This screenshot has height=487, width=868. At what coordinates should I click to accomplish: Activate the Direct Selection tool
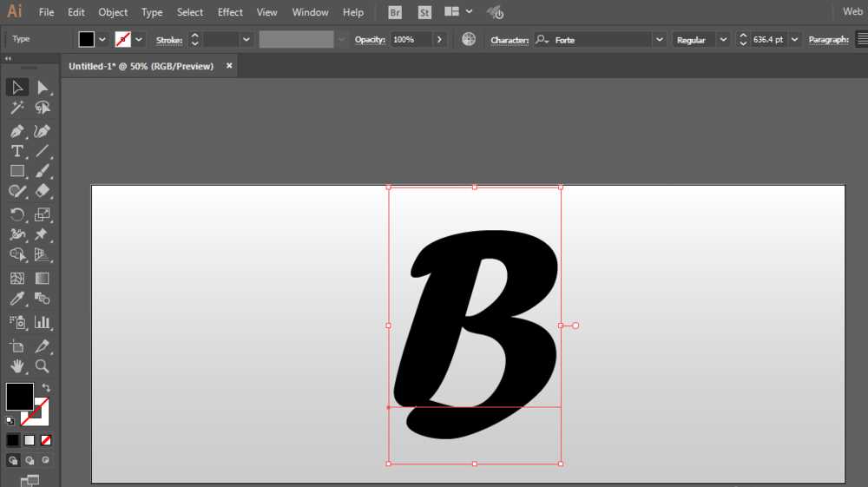[x=42, y=88]
